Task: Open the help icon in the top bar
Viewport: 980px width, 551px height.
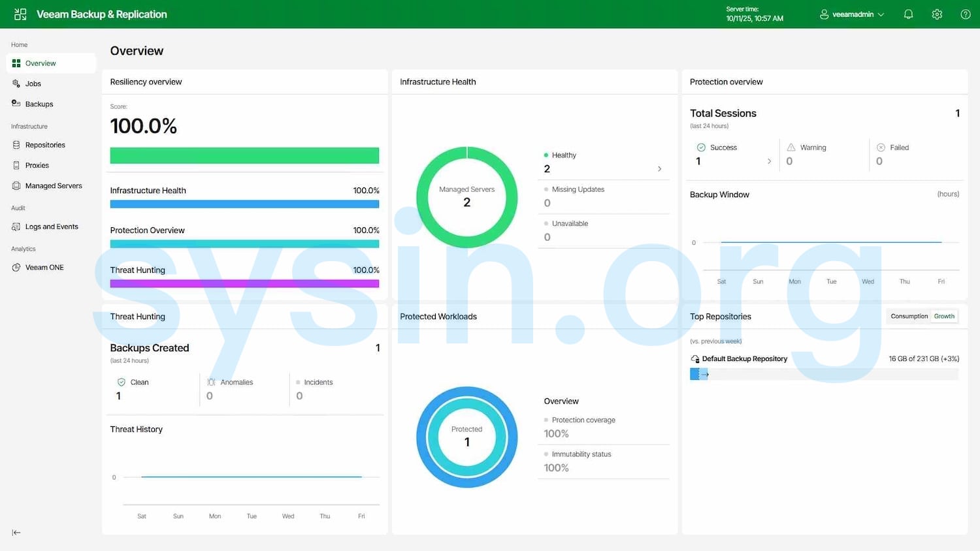Action: [x=966, y=14]
